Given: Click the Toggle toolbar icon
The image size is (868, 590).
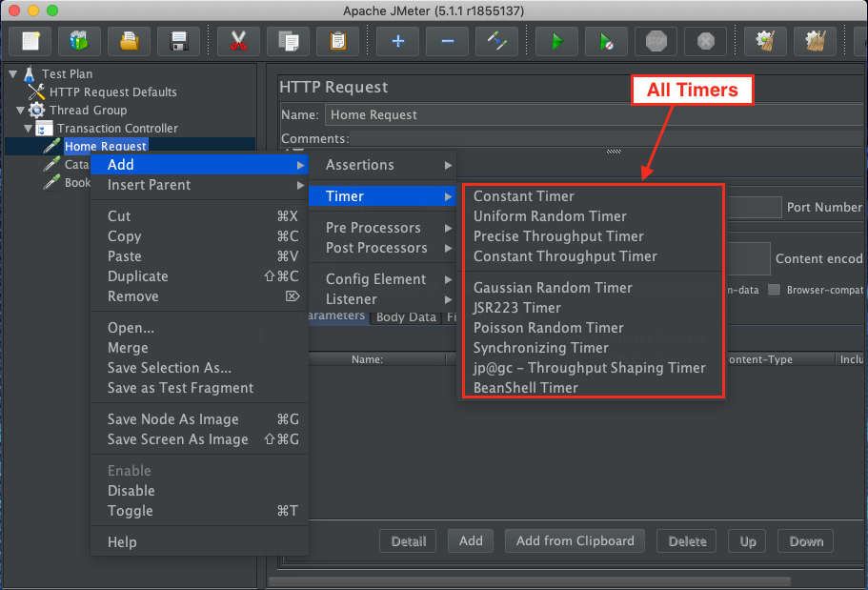Looking at the screenshot, I should pos(496,42).
